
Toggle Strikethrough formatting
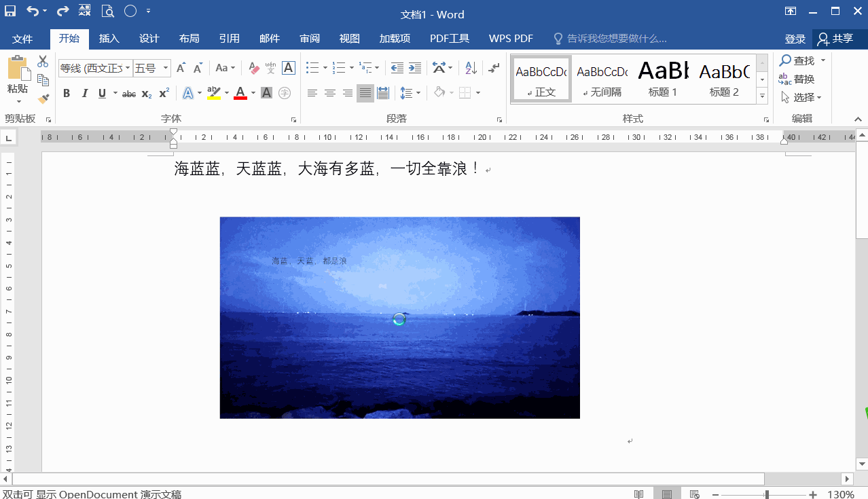click(128, 93)
